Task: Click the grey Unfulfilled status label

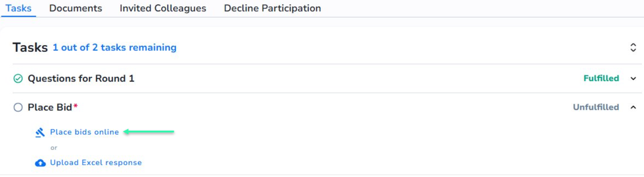Action: (x=596, y=107)
